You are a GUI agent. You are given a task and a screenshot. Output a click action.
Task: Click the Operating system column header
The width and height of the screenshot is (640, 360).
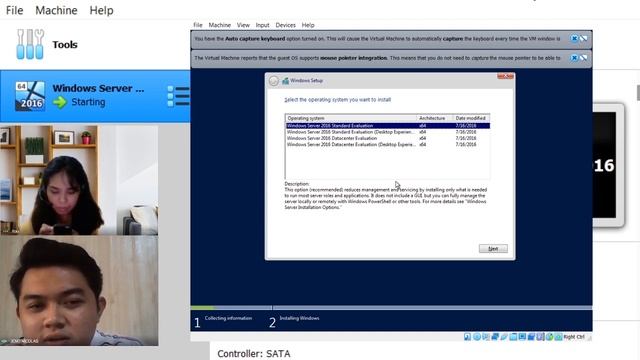pyautogui.click(x=351, y=118)
